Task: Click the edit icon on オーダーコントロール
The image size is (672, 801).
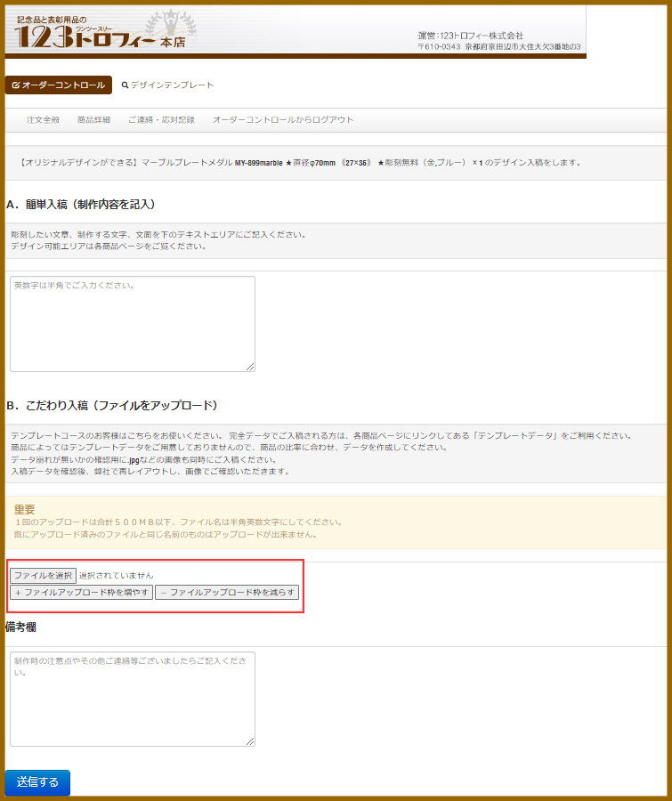Action: click(x=16, y=85)
